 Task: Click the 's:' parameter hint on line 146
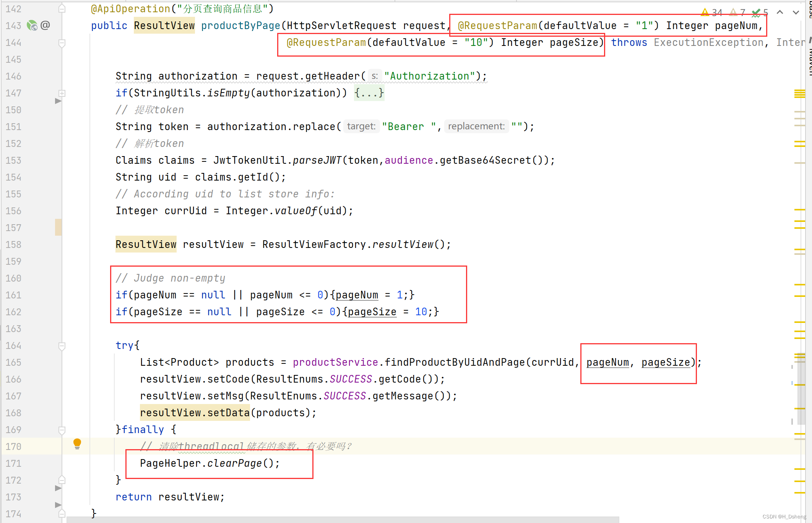coord(375,76)
